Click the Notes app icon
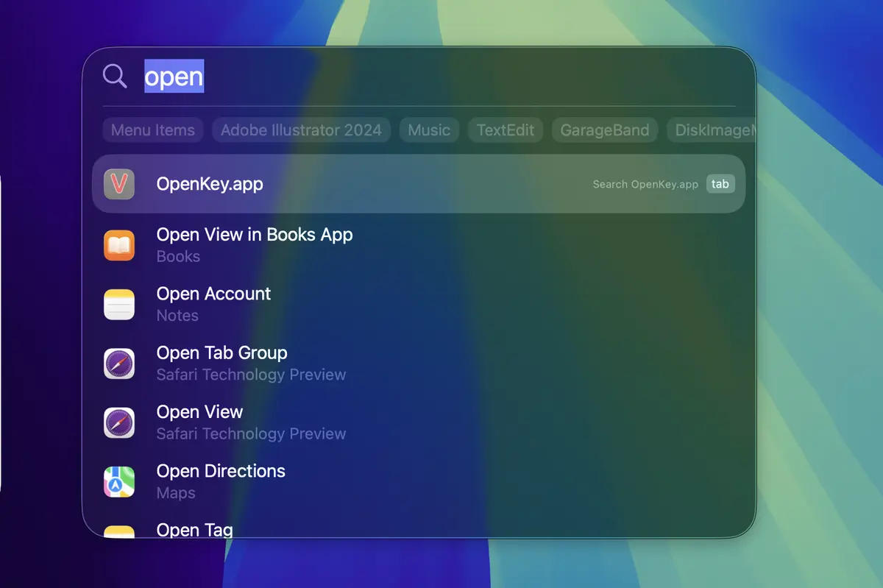883x588 pixels. [x=120, y=304]
